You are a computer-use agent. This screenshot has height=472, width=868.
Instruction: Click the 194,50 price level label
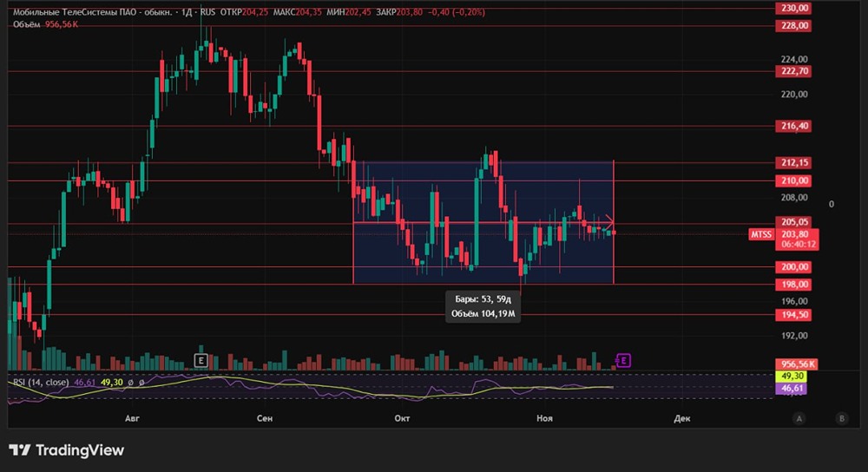coord(794,314)
